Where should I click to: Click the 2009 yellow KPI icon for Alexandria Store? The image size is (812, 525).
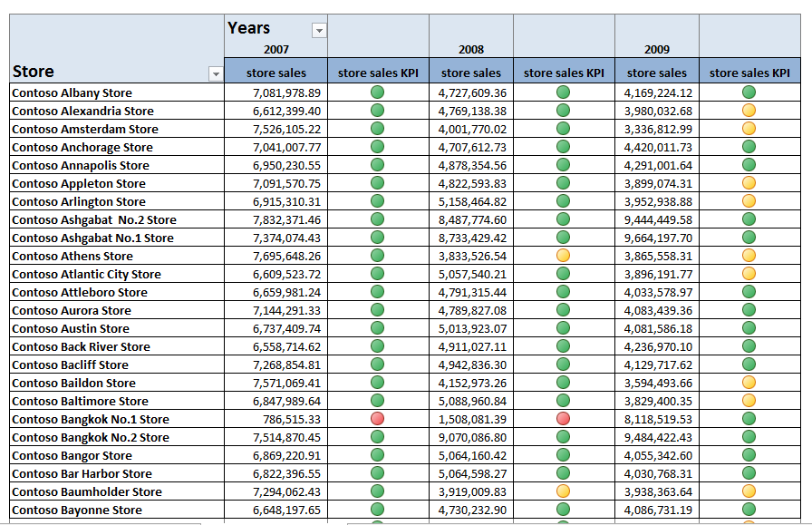(x=749, y=111)
